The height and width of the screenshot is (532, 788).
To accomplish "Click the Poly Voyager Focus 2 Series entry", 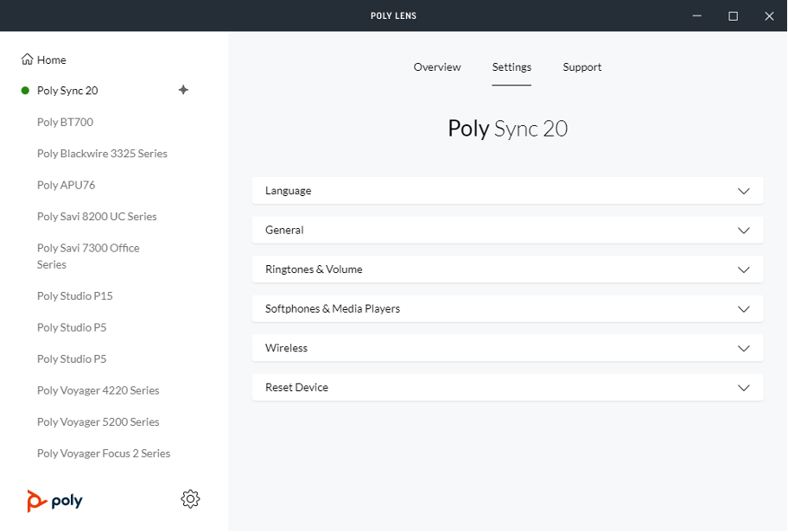I will pos(104,453).
